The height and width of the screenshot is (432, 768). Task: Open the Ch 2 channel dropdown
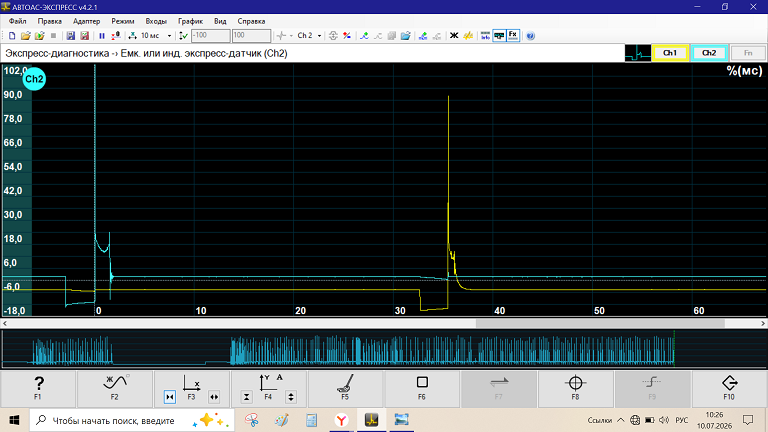pyautogui.click(x=319, y=36)
